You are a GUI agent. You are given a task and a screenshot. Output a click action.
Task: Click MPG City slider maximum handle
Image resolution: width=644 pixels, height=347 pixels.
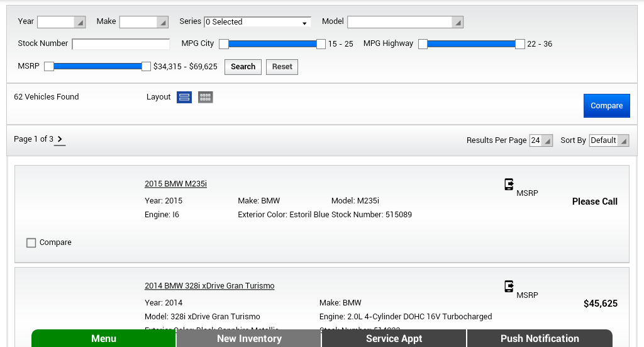pyautogui.click(x=321, y=44)
